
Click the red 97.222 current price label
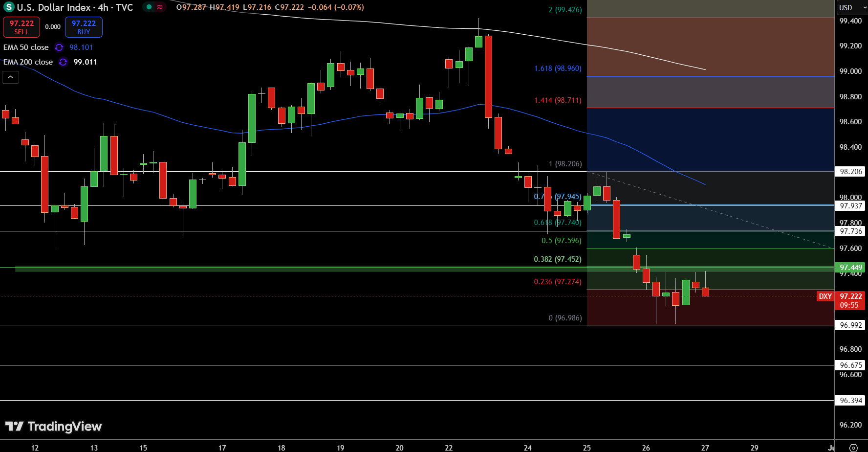tap(850, 300)
